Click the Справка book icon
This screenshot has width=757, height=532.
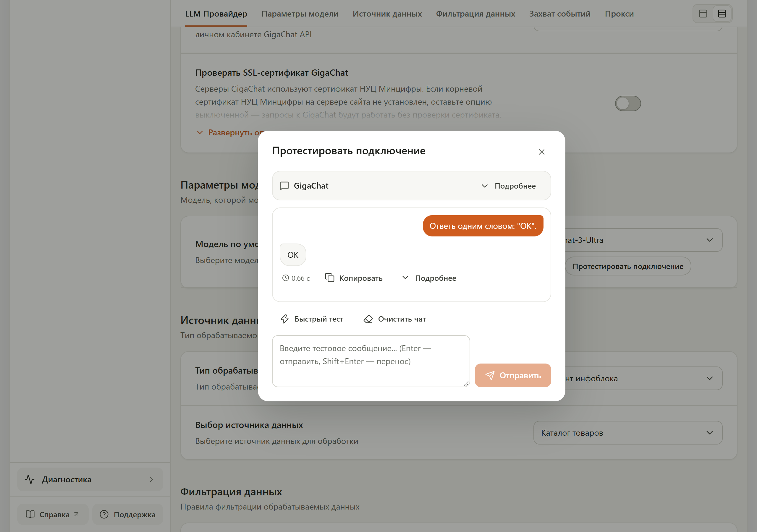click(x=30, y=514)
